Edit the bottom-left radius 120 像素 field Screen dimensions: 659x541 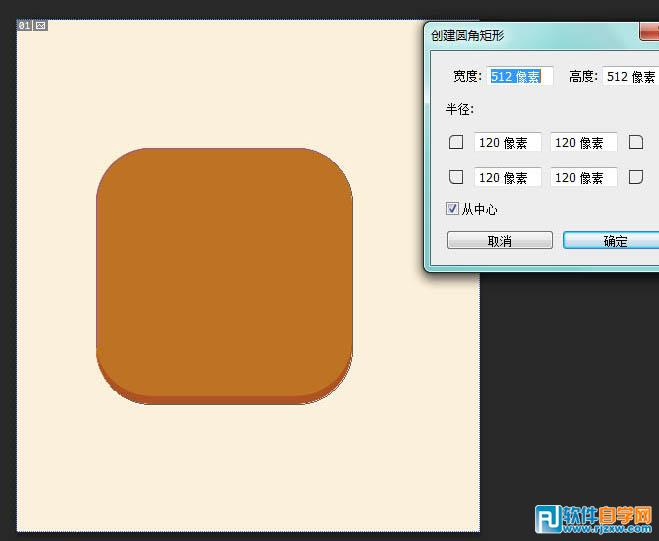[508, 178]
